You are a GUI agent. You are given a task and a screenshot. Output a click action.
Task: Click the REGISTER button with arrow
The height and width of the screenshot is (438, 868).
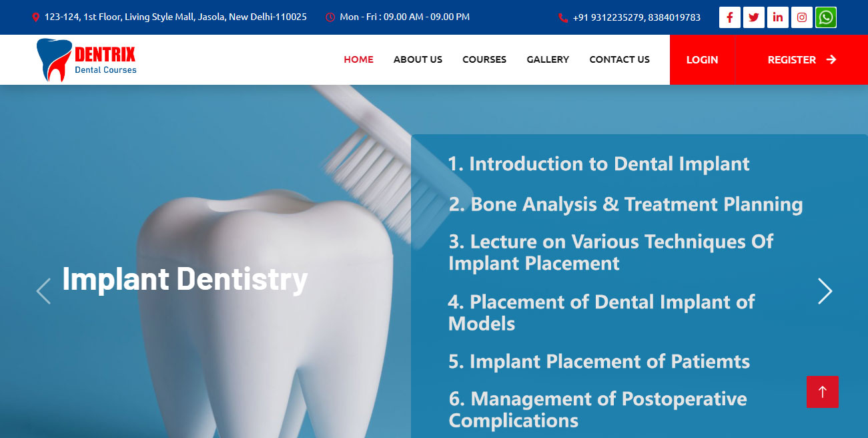(802, 59)
